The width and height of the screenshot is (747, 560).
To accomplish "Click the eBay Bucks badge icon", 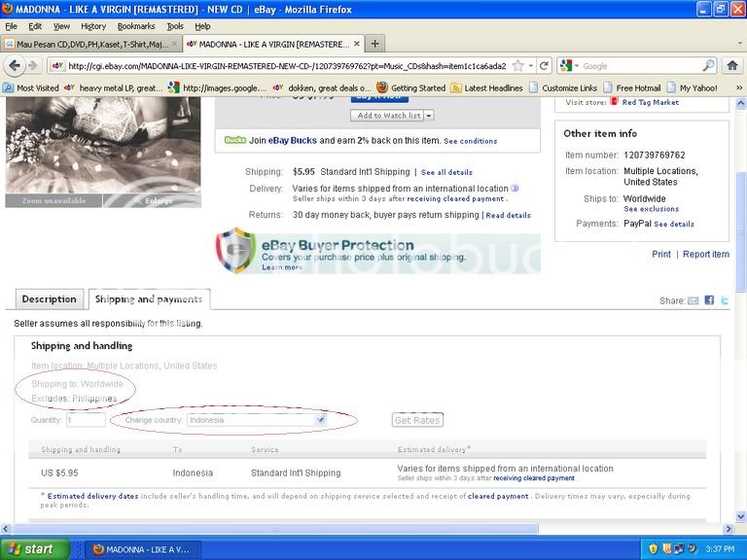I will (234, 140).
